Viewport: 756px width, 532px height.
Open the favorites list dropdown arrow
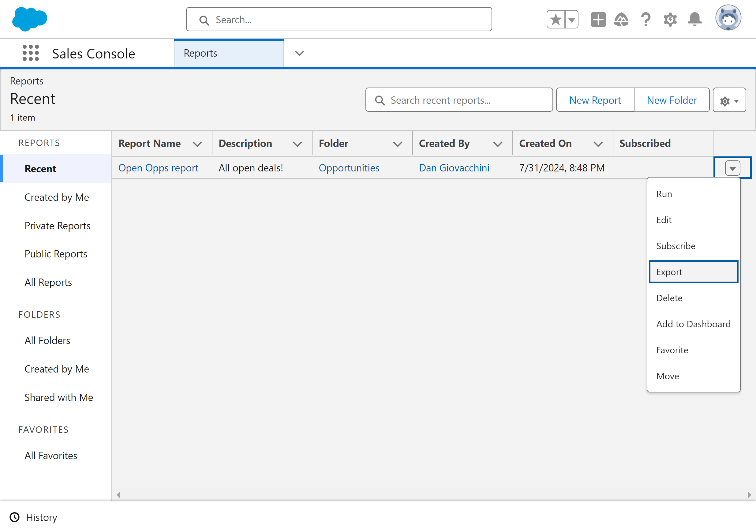pyautogui.click(x=572, y=19)
